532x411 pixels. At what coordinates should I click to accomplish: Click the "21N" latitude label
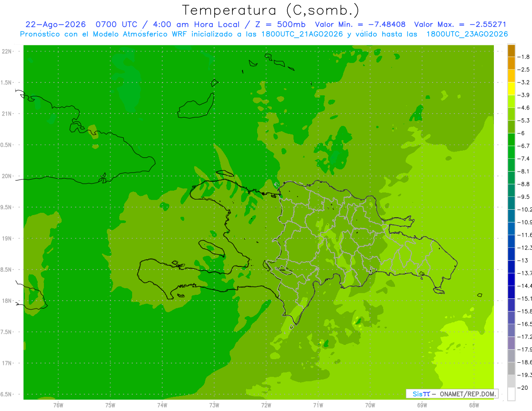(7, 114)
